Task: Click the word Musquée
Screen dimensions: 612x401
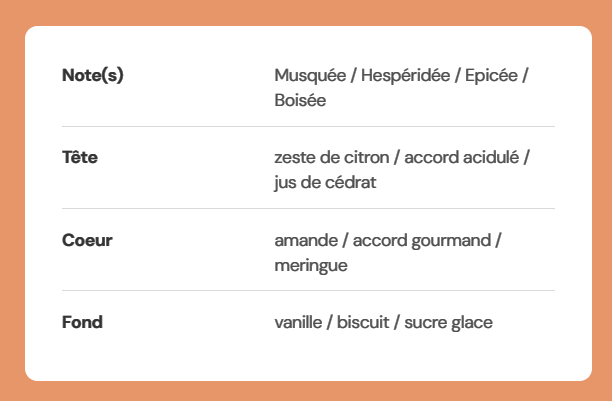Action: pyautogui.click(x=310, y=75)
